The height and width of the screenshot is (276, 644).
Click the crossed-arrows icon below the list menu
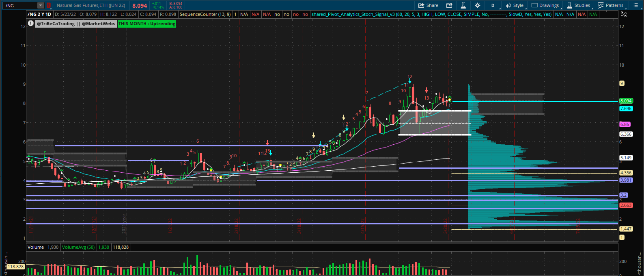pos(624,14)
